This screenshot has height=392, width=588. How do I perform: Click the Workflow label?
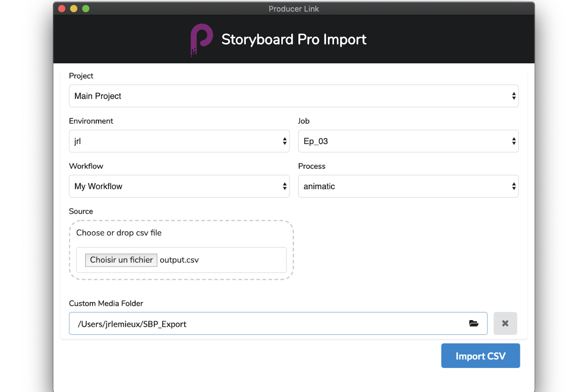86,166
